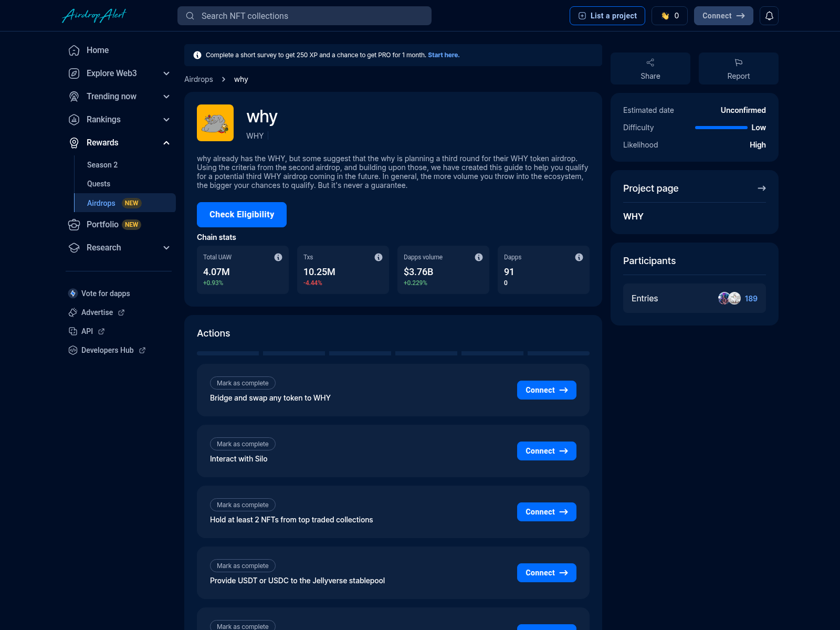Screen dimensions: 840x630
Task: Click the Share icon for this airdrop
Action: [x=650, y=62]
